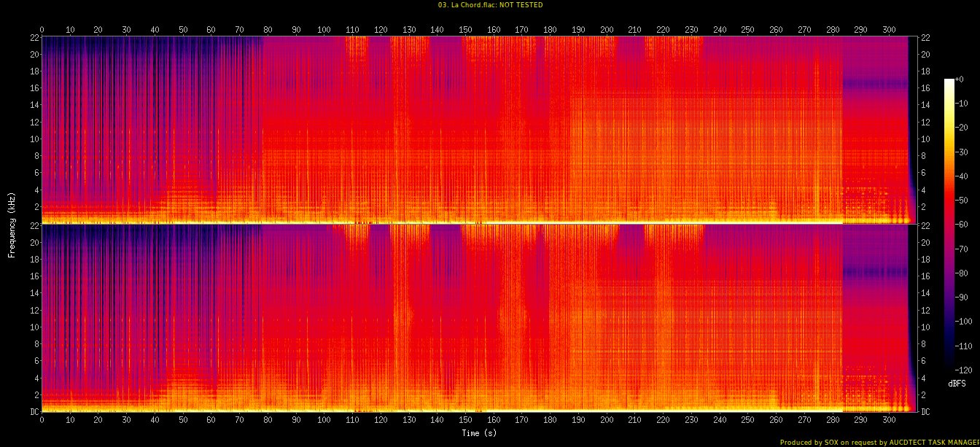The height and width of the screenshot is (447, 980).
Task: Click the -30 label on the dBFS scale
Action: click(962, 152)
